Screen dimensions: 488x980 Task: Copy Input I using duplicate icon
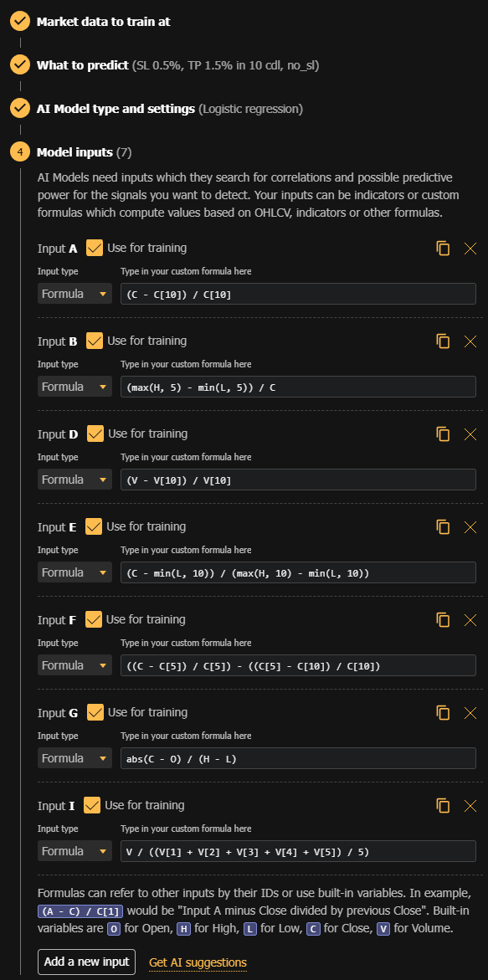(x=443, y=805)
